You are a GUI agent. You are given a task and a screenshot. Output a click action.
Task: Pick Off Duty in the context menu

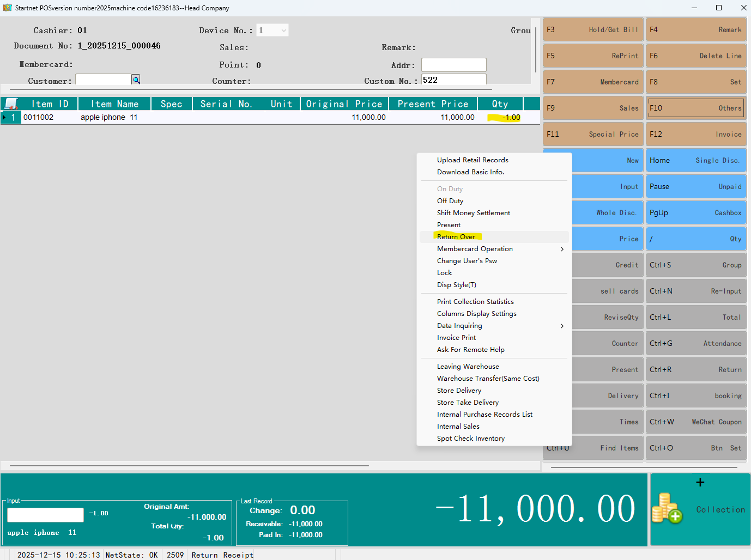pos(450,201)
